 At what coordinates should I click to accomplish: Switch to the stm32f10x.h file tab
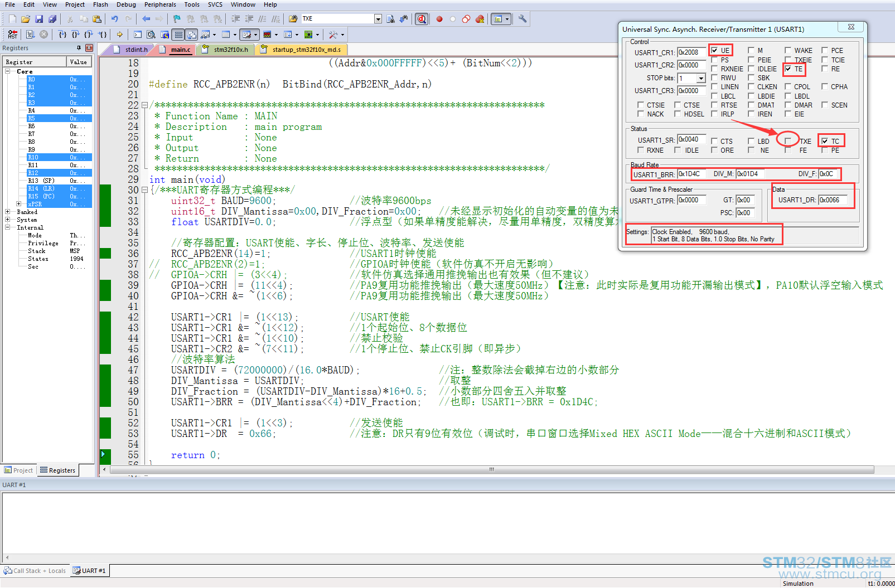point(230,50)
